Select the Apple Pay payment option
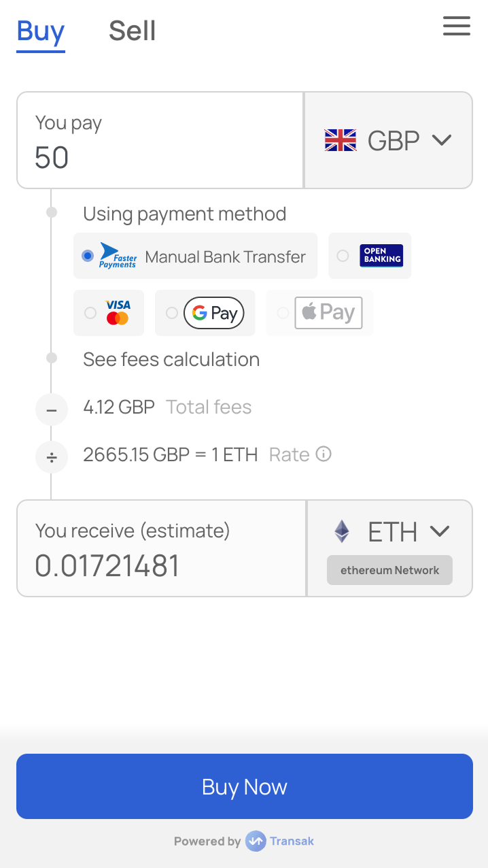 319,313
